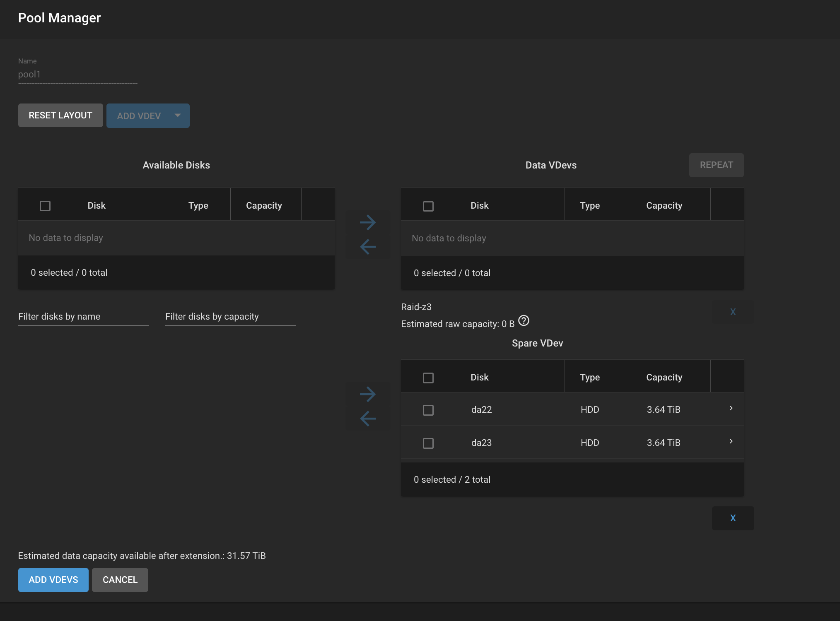This screenshot has height=621, width=840.
Task: Click right arrow to move disks to Data VDevs
Action: [x=367, y=222]
